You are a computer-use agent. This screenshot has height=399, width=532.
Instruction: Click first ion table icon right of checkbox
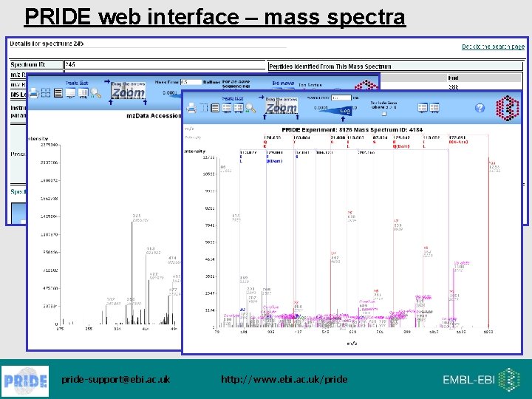click(423, 108)
